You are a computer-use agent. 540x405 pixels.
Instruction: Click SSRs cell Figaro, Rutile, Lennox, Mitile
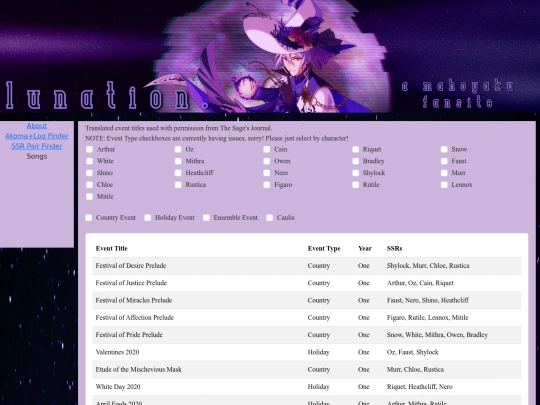(x=427, y=317)
